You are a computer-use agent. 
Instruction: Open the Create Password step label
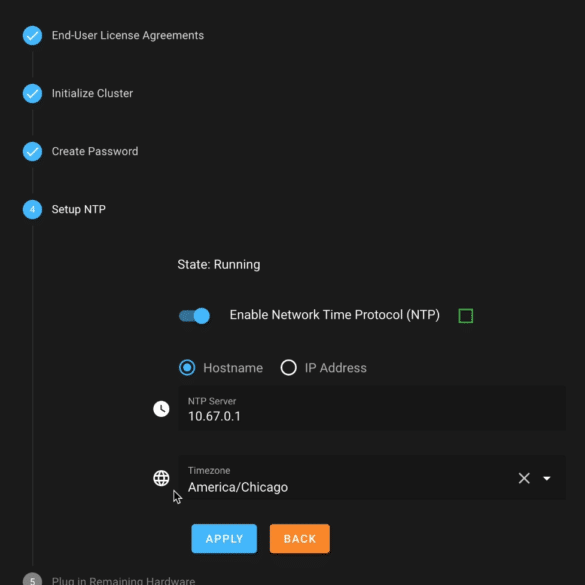(95, 151)
